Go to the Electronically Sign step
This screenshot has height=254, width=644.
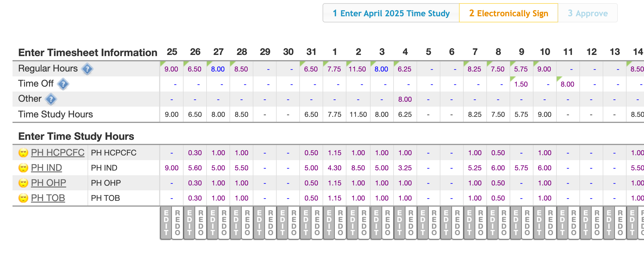(x=508, y=13)
